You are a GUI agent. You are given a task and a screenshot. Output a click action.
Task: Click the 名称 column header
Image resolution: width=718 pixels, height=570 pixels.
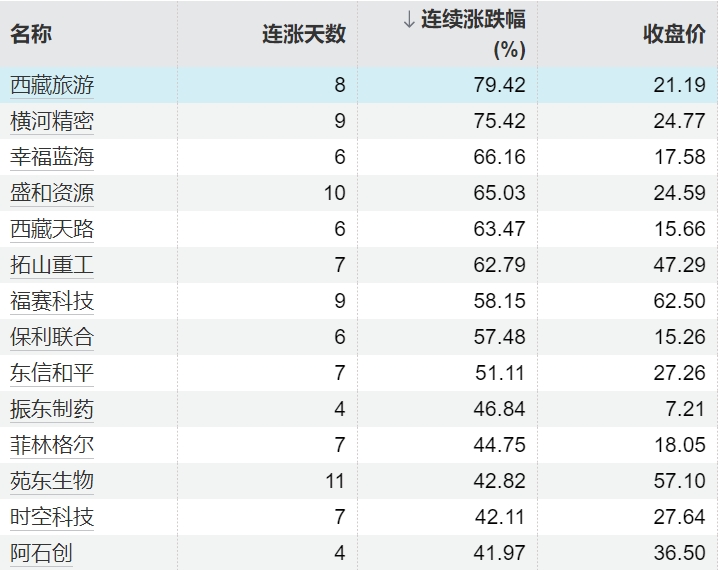pyautogui.click(x=31, y=34)
